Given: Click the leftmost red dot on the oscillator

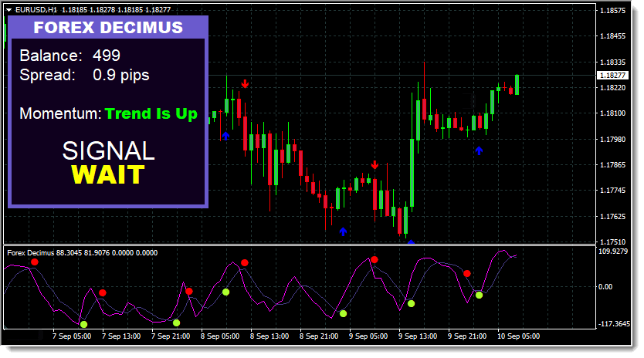Looking at the screenshot, I should click(34, 262).
